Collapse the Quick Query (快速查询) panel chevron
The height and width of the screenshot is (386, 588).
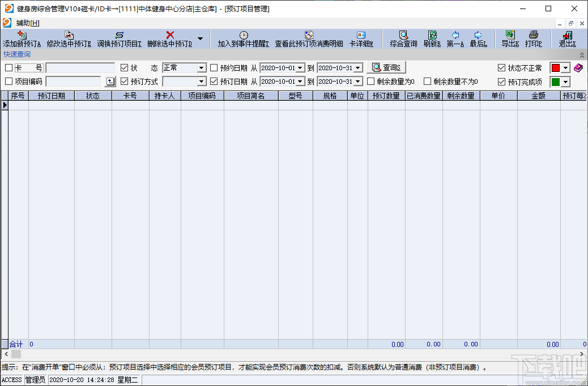tap(582, 55)
